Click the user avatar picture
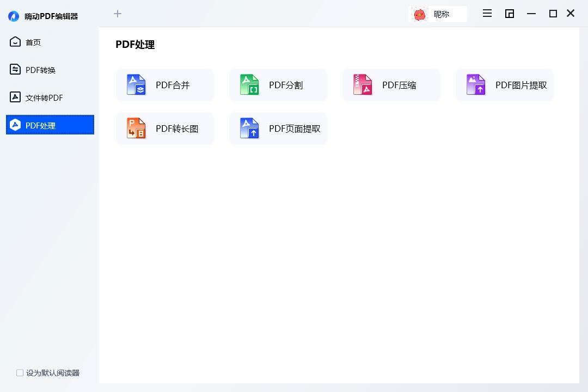The width and height of the screenshot is (588, 392). 419,15
